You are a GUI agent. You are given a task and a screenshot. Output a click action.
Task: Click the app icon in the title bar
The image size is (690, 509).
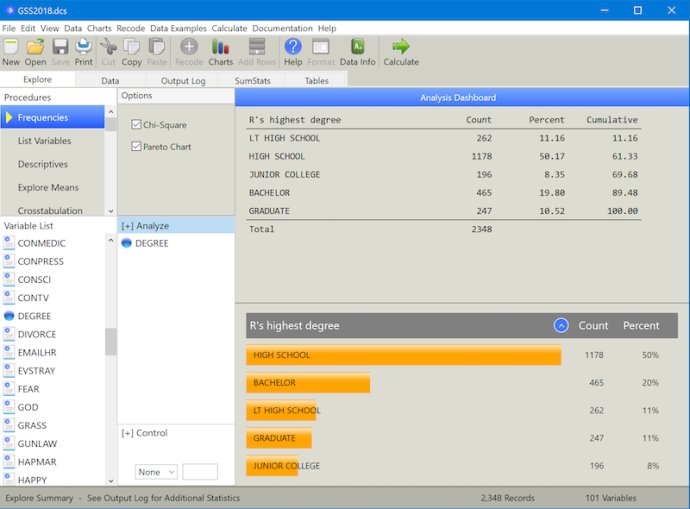(10, 10)
